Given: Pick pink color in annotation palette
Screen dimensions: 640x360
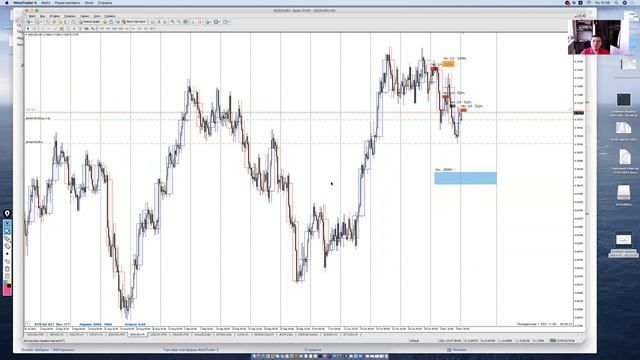Looking at the screenshot, I should [7, 291].
